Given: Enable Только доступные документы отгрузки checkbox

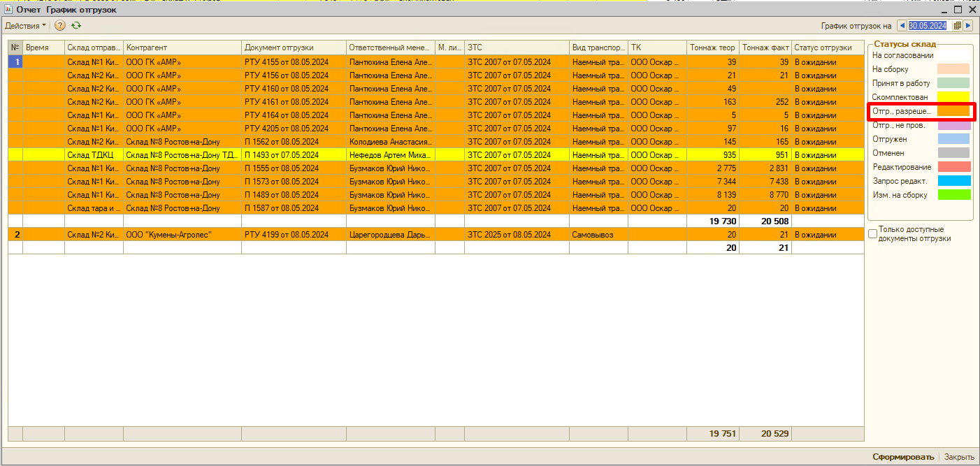Looking at the screenshot, I should tap(872, 234).
